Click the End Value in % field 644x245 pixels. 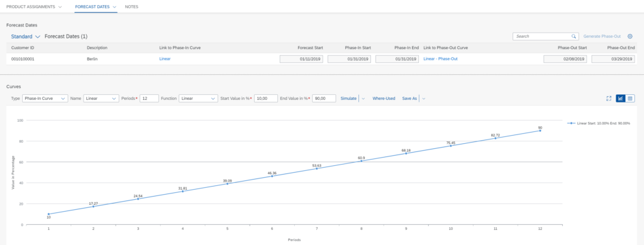(x=324, y=99)
